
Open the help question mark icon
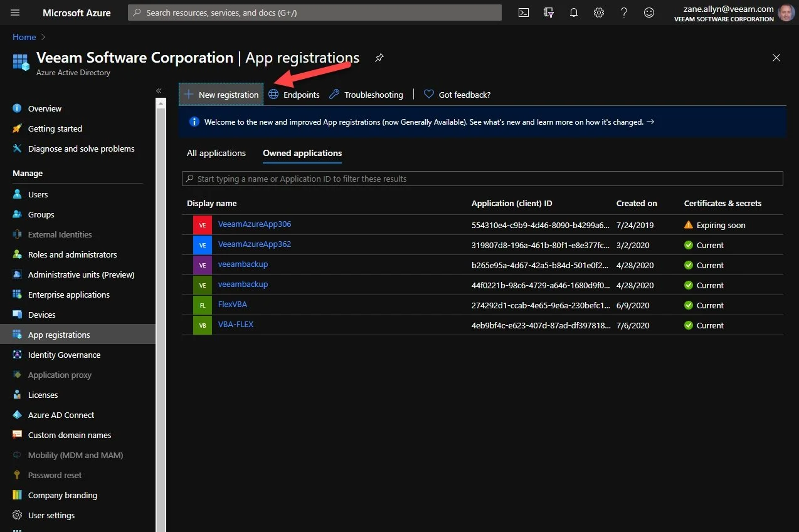(624, 13)
